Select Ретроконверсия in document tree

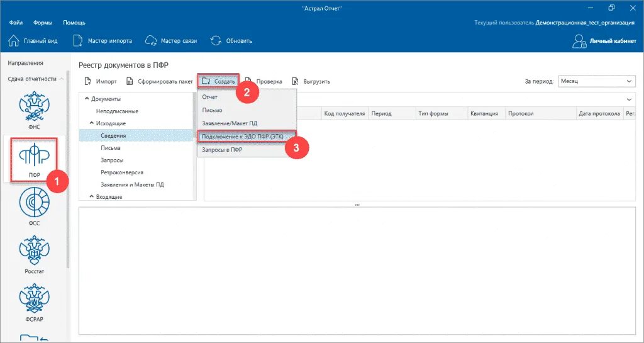[x=122, y=172]
